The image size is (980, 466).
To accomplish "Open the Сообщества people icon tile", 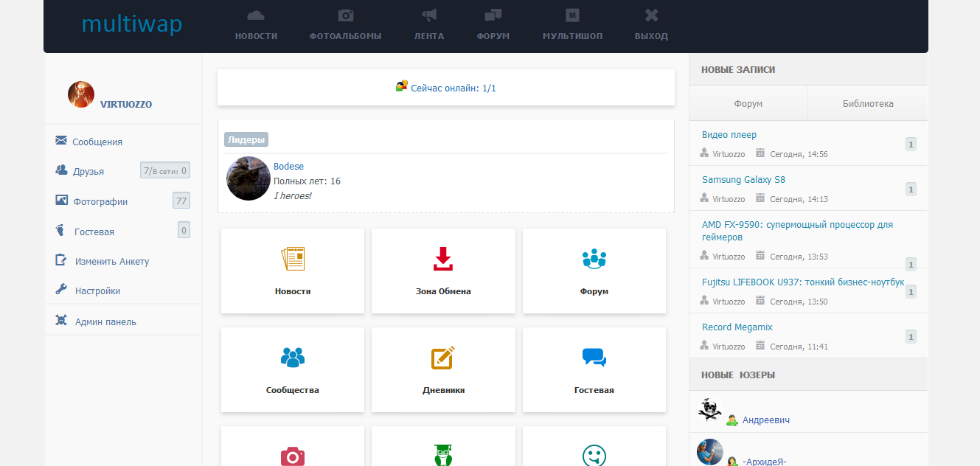I will [x=293, y=358].
